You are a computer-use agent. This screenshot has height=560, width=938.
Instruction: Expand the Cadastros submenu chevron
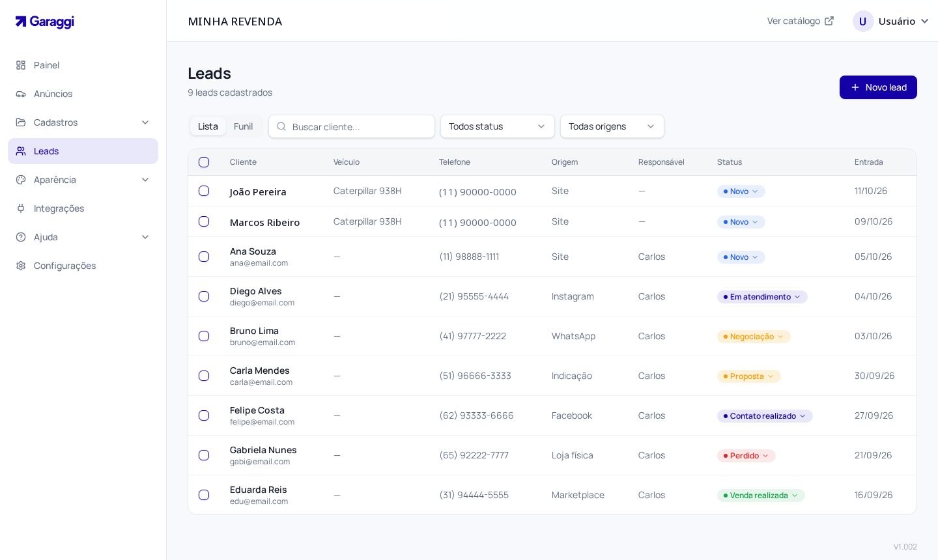coord(145,122)
